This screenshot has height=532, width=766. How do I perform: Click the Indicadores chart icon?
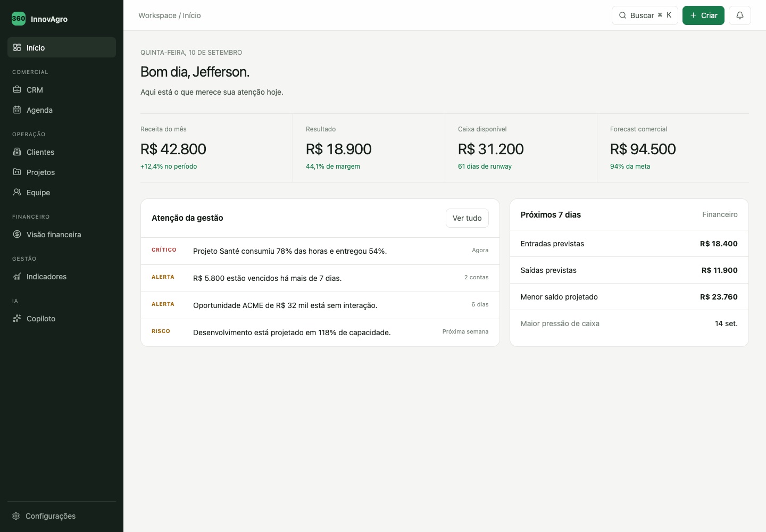17,276
